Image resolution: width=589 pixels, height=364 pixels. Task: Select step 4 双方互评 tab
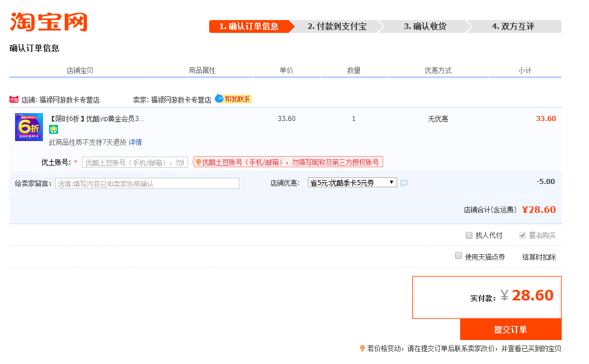pos(513,27)
